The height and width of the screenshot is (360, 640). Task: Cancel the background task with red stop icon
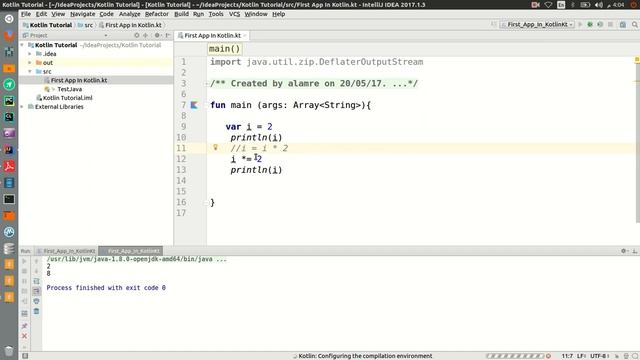549,356
